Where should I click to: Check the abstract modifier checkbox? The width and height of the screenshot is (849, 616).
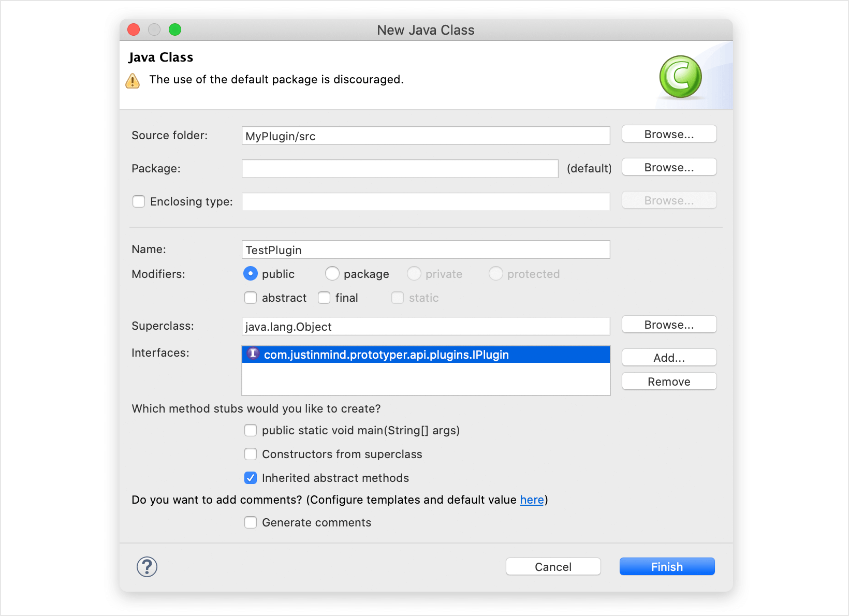point(251,298)
